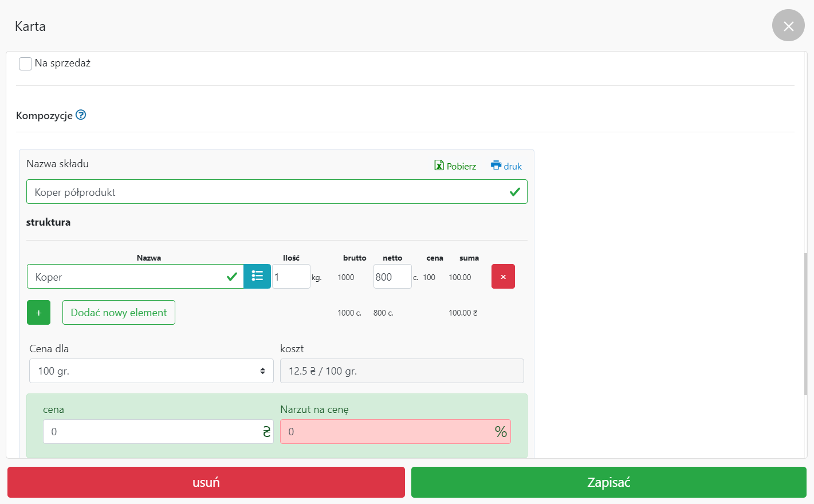The height and width of the screenshot is (504, 814).
Task: Focus the Koper ingredient name field
Action: (126, 277)
